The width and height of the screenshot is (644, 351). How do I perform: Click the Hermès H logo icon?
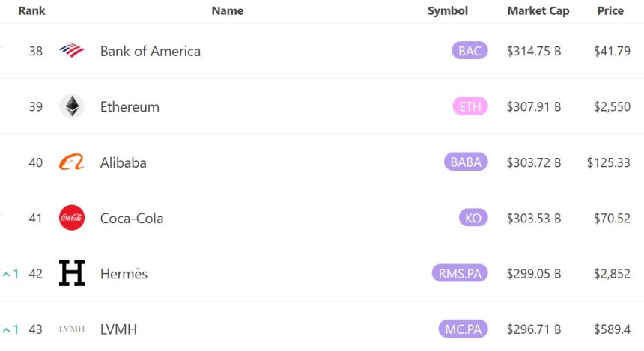pyautogui.click(x=72, y=273)
